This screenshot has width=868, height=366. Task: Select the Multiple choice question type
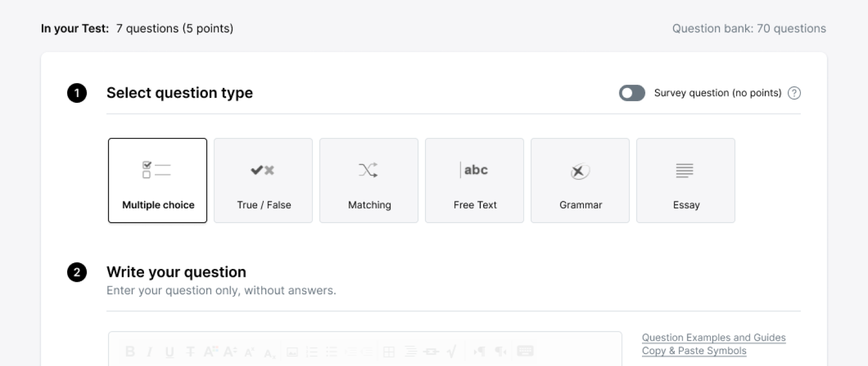158,181
